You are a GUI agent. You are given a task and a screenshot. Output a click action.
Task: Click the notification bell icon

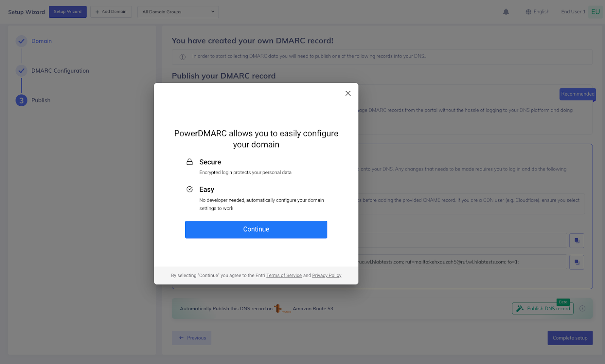pos(506,12)
